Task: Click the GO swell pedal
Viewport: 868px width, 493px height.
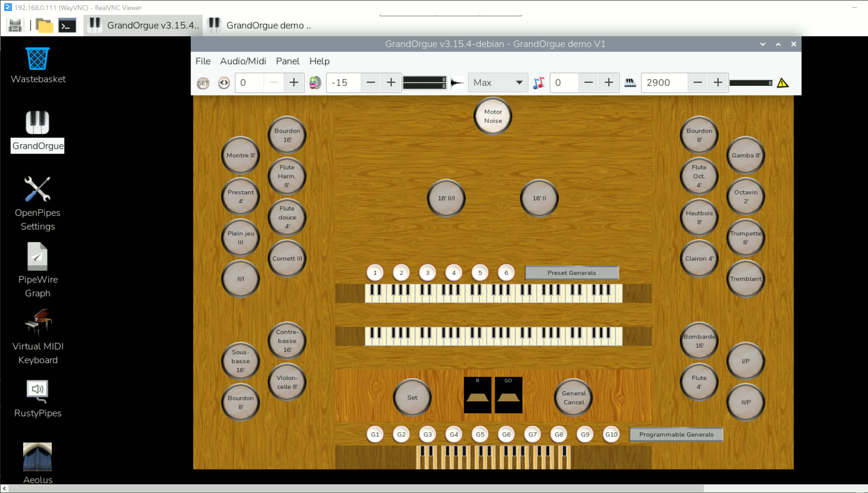Action: click(x=508, y=395)
